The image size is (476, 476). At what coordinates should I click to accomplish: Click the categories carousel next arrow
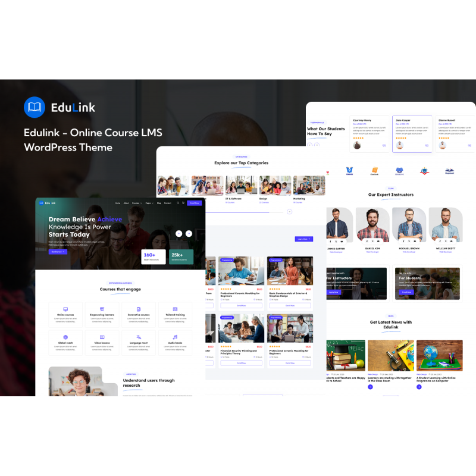click(x=290, y=212)
